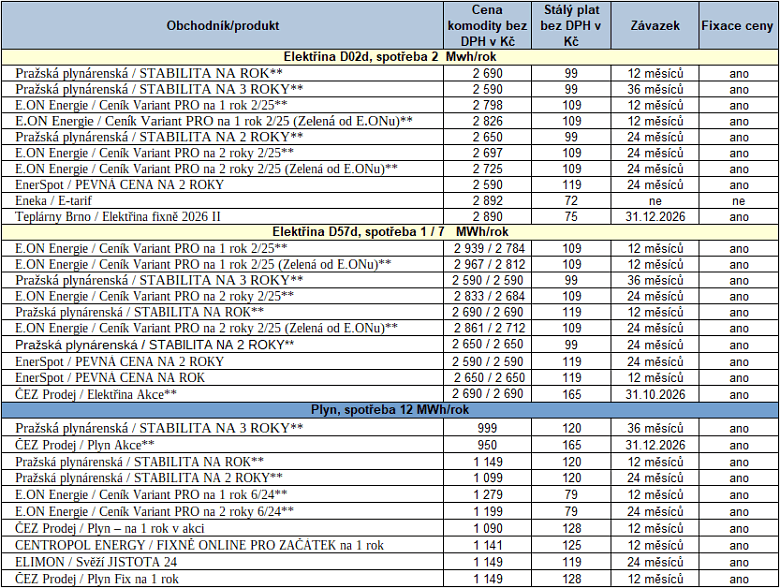Click price 2 650 / 2 650 in EnerSpot row

(489, 378)
